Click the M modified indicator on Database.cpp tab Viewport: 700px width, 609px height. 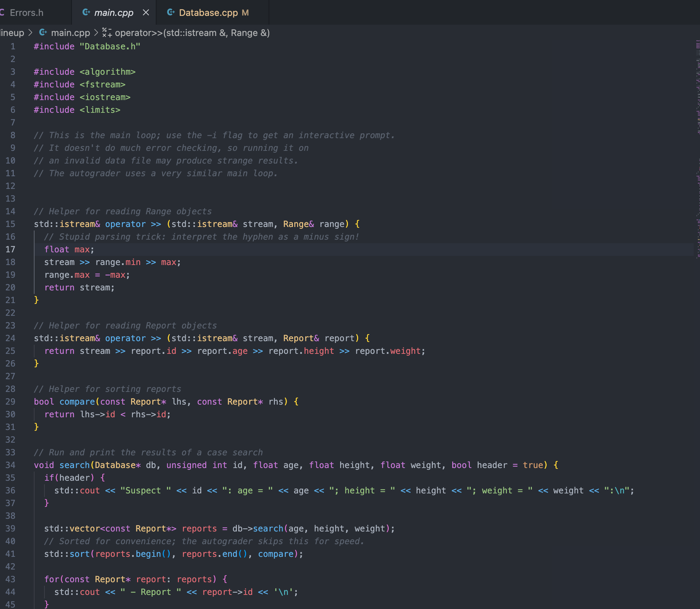245,13
